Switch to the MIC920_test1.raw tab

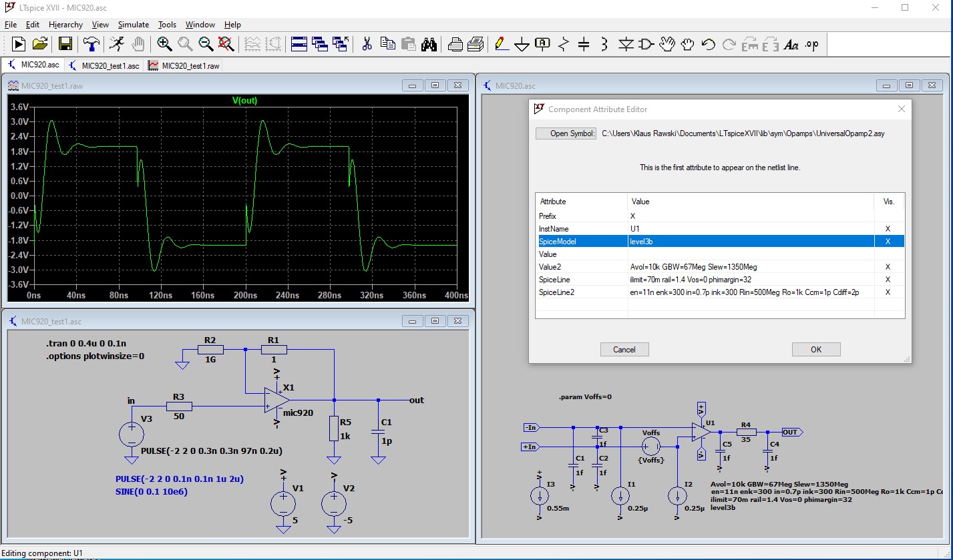click(184, 65)
